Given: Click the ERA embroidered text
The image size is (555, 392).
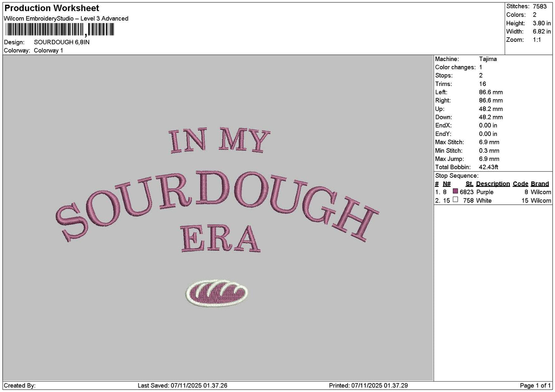Looking at the screenshot, I should pyautogui.click(x=220, y=238).
